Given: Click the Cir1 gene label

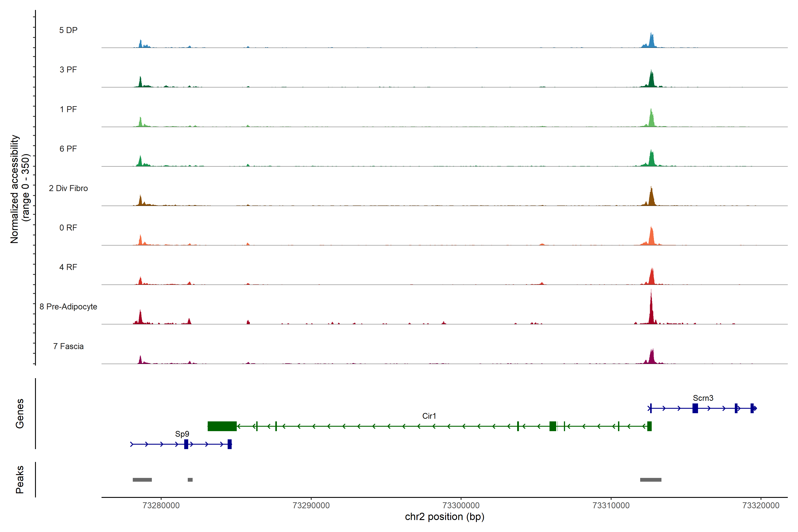Looking at the screenshot, I should pos(429,416).
